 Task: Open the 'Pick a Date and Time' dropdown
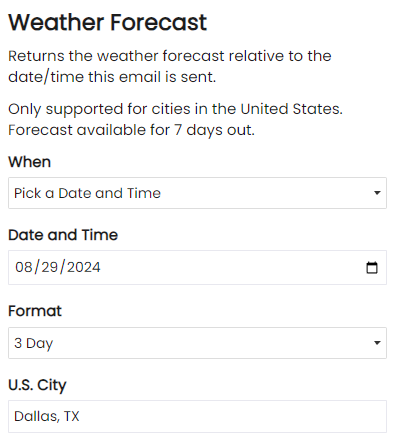coord(197,193)
